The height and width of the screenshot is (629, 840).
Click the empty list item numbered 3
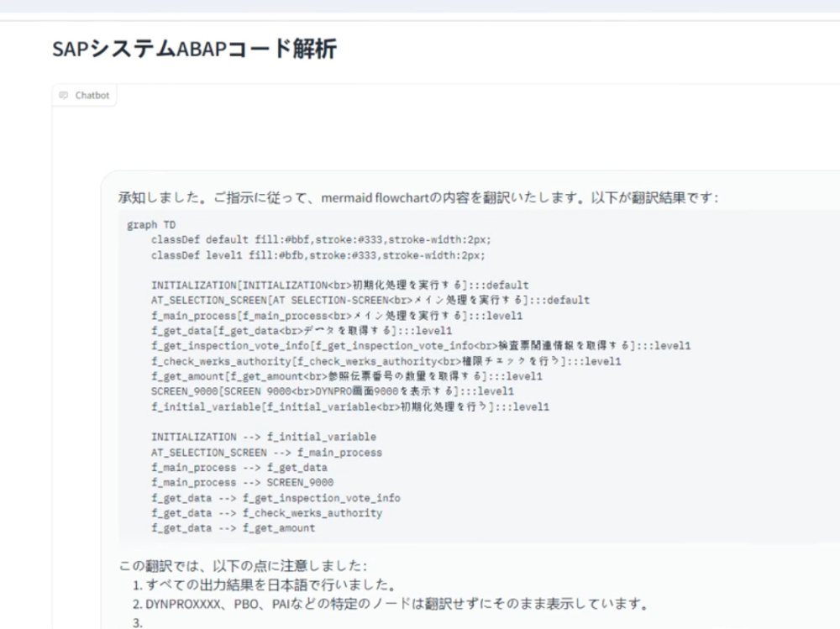pos(138,623)
